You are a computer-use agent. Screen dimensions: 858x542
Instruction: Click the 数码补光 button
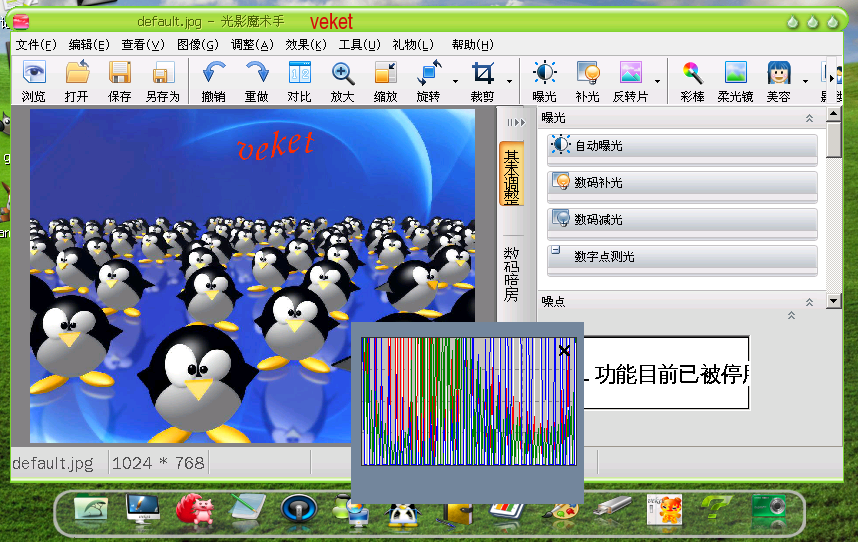point(682,186)
